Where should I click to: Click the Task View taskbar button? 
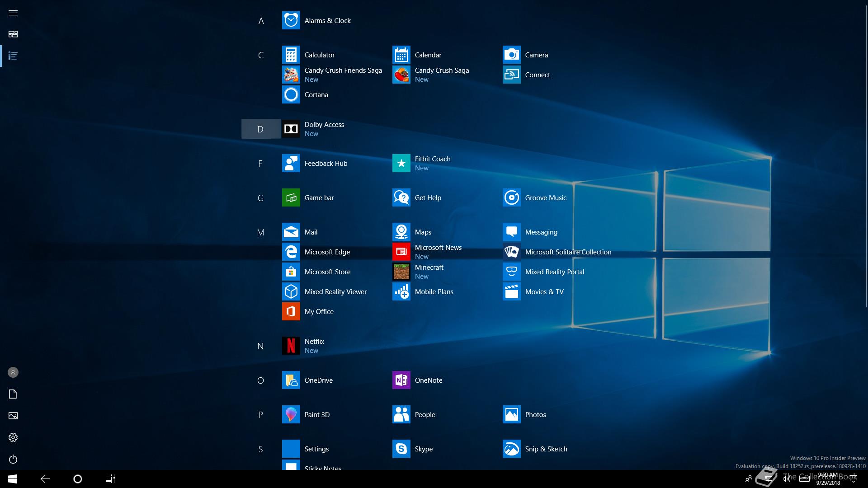point(110,479)
